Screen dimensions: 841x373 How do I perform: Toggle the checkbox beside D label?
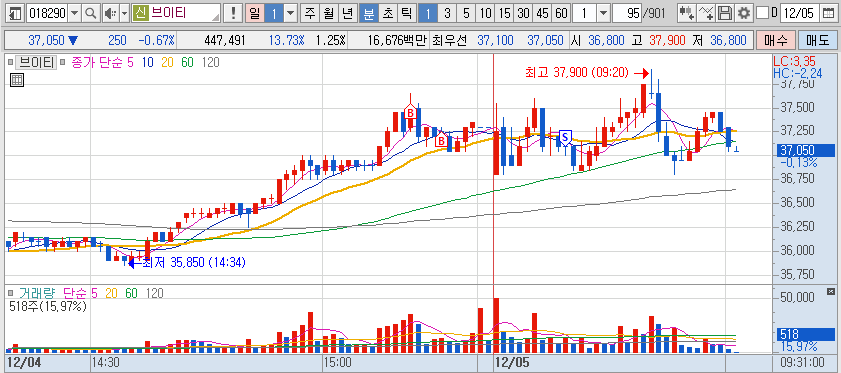tap(762, 13)
